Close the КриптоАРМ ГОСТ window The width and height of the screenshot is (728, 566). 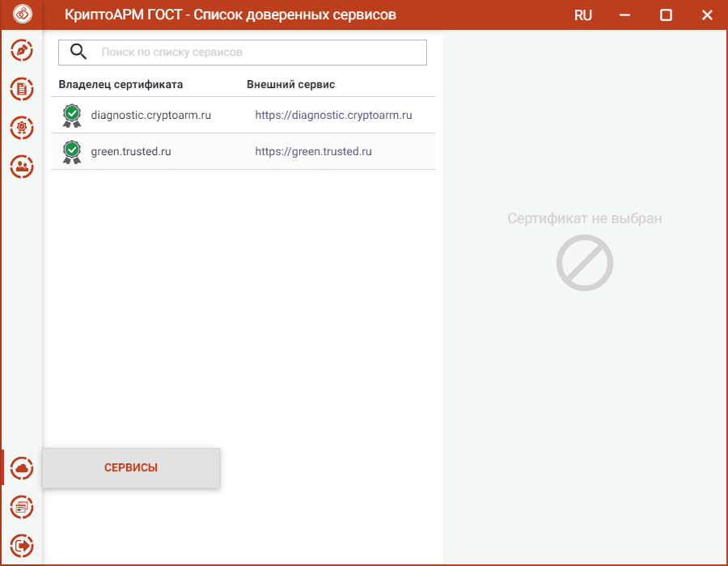(707, 15)
